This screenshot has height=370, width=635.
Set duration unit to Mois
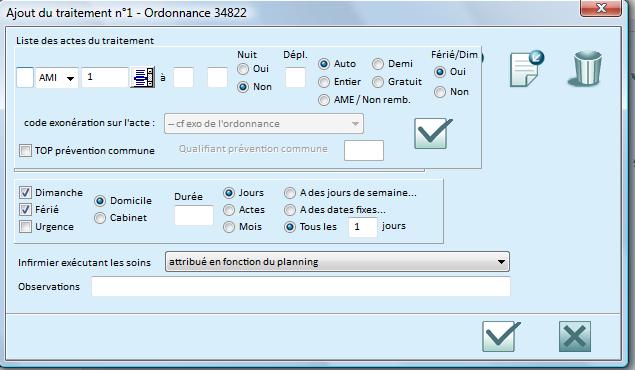(229, 227)
